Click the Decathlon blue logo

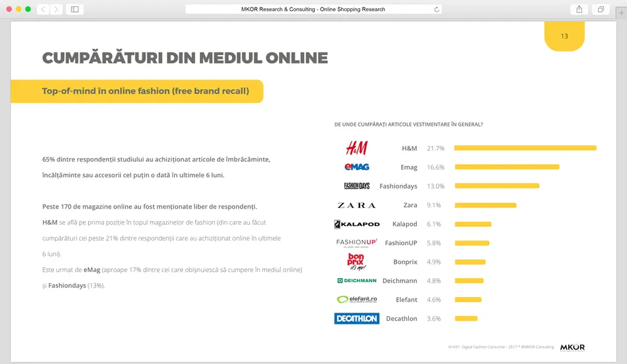tap(357, 318)
